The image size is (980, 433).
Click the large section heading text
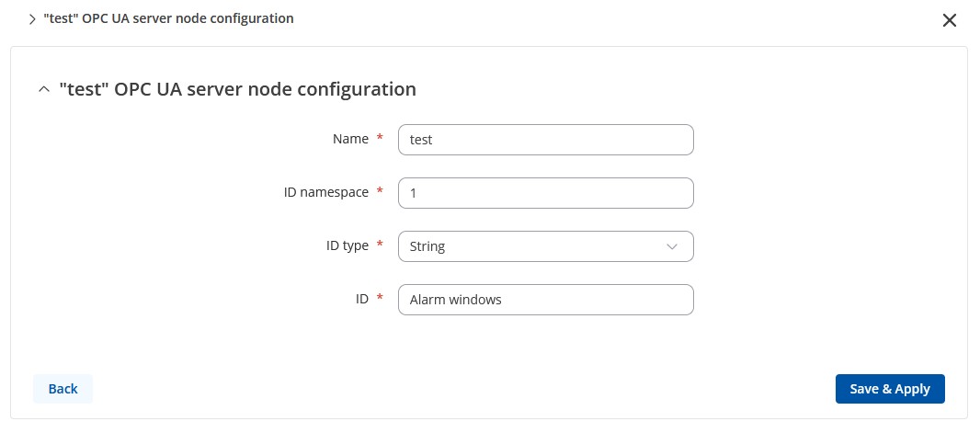(237, 89)
